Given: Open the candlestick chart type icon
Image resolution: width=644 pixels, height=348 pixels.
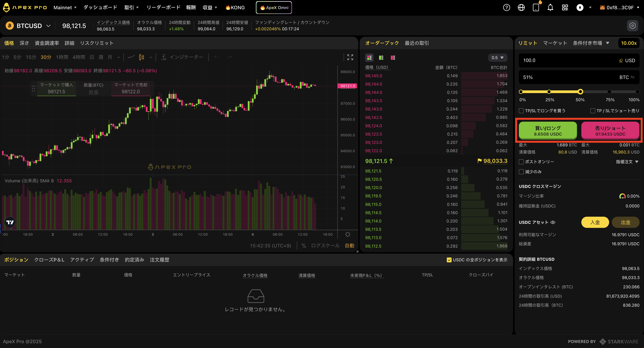Looking at the screenshot, I should [142, 57].
